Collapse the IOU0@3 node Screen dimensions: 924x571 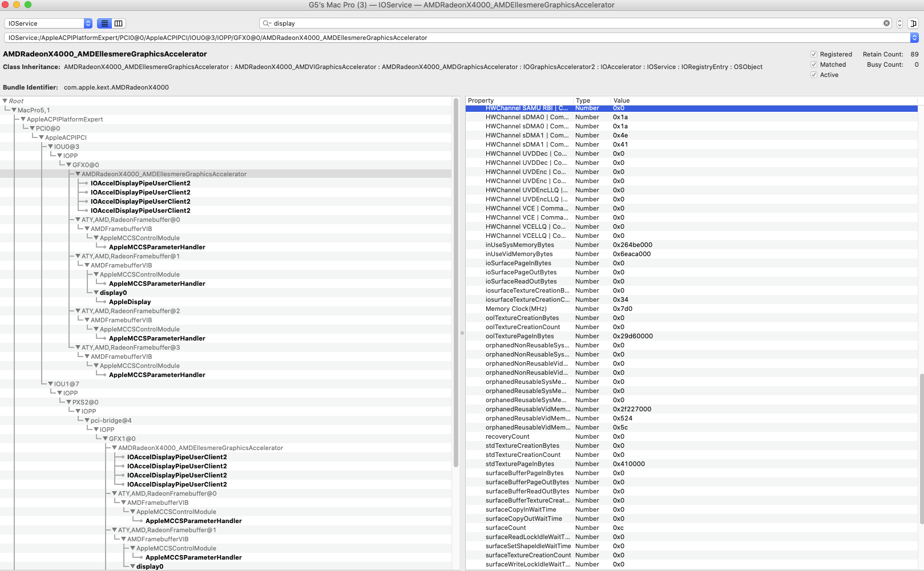(x=51, y=147)
